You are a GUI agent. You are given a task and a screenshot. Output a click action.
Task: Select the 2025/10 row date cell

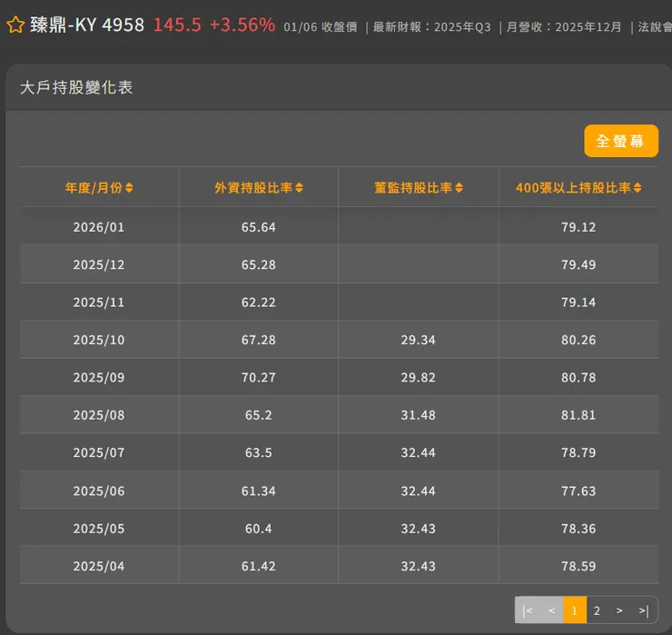pyautogui.click(x=99, y=340)
